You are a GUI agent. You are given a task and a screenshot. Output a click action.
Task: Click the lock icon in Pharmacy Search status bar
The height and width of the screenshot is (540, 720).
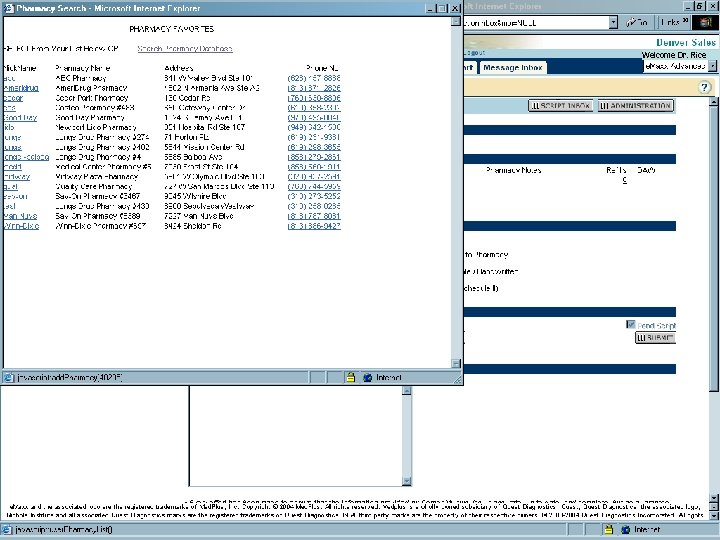(x=351, y=377)
